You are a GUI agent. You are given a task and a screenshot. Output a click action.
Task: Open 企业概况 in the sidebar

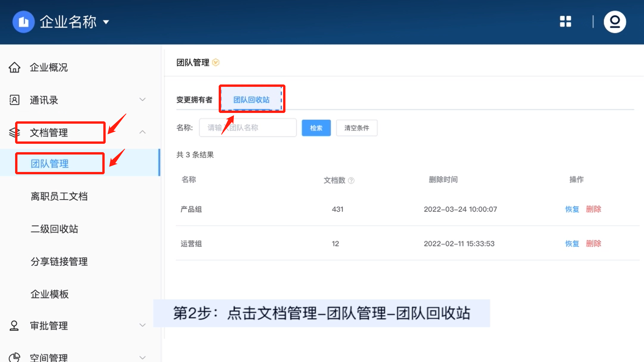[49, 67]
